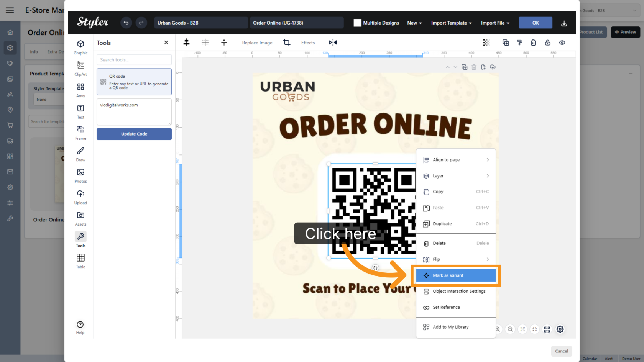
Task: Click the transparency checkerboard icon
Action: tap(486, 43)
